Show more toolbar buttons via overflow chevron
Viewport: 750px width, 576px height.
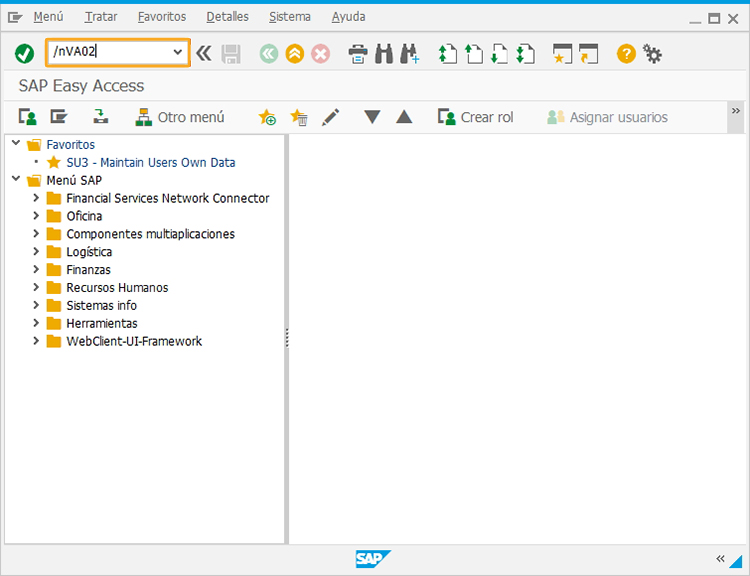click(x=736, y=111)
